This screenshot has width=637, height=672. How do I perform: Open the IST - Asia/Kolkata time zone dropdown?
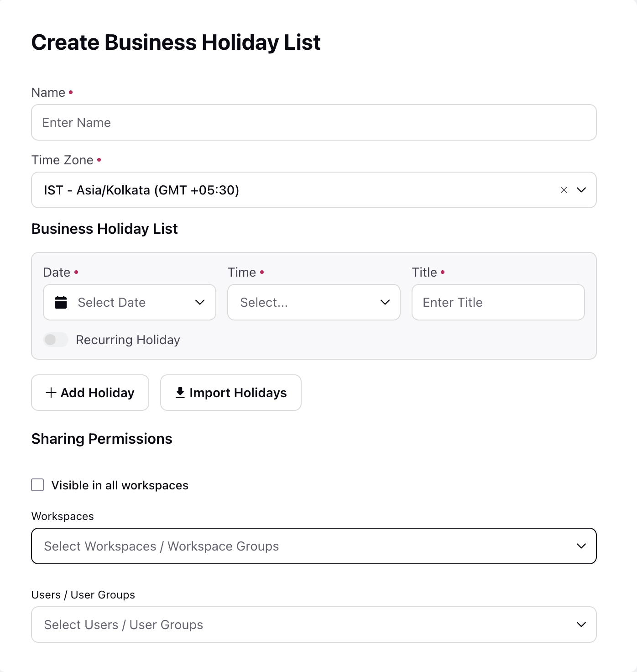tap(314, 190)
